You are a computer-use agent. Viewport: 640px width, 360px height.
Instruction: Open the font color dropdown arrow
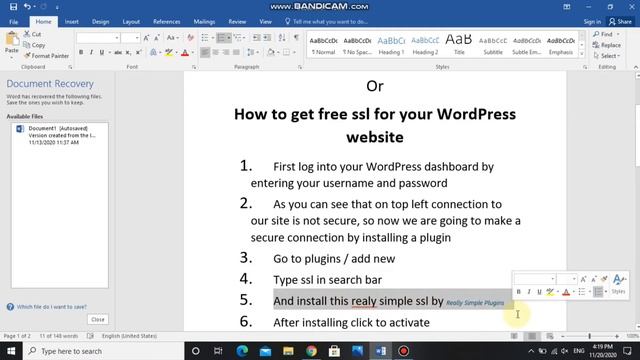point(193,52)
